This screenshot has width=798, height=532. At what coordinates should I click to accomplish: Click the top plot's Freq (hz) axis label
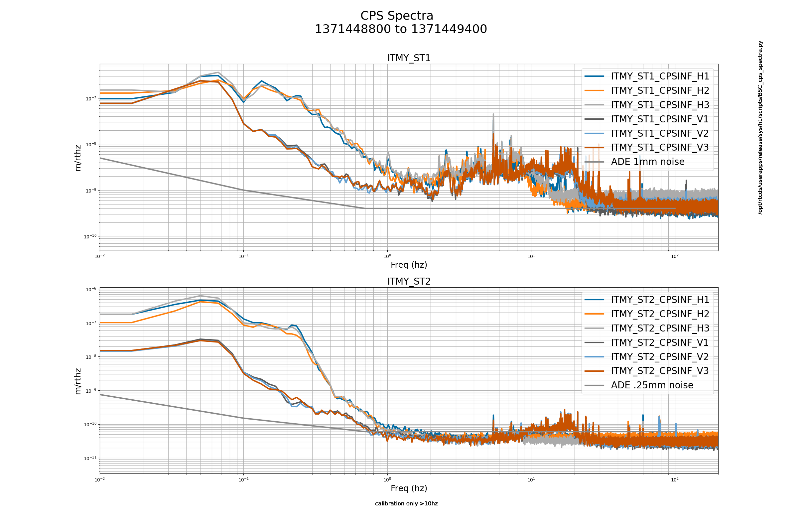point(409,265)
